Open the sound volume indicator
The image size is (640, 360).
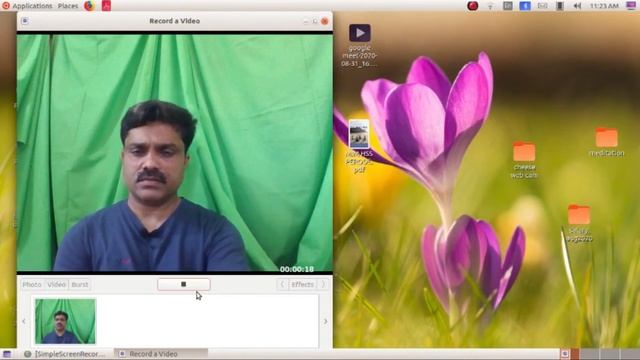(x=577, y=6)
